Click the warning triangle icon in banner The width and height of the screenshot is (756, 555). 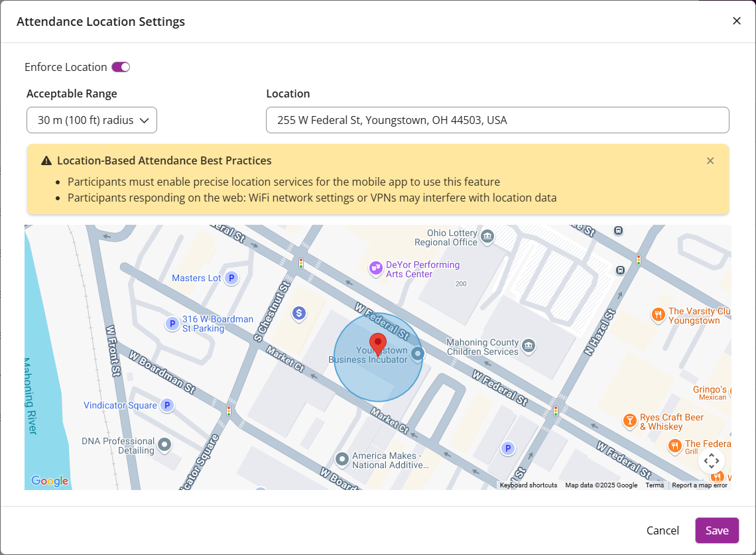click(x=46, y=160)
